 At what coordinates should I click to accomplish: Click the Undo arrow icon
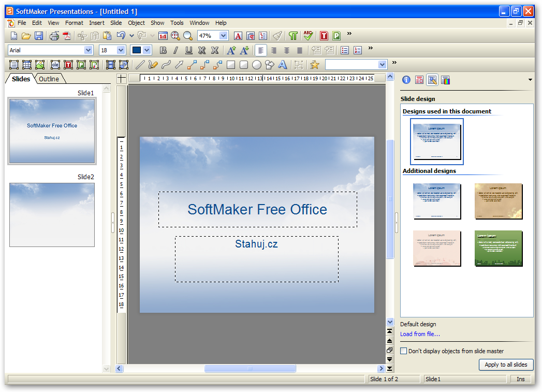[121, 35]
